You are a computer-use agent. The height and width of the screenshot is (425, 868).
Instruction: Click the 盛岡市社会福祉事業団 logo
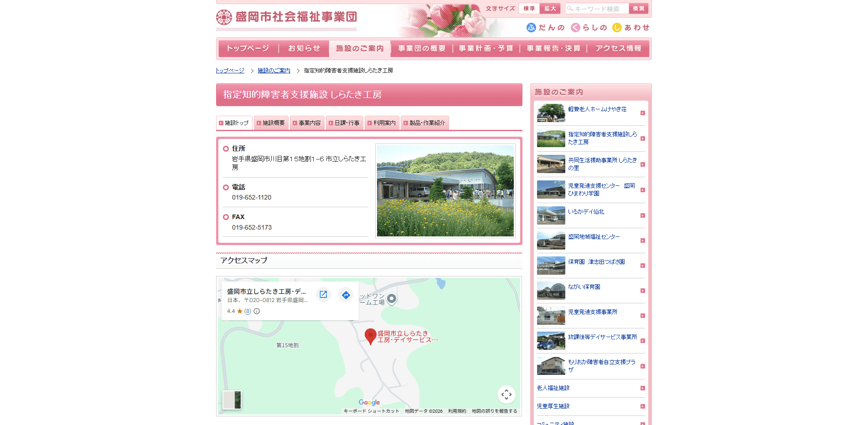(x=286, y=17)
